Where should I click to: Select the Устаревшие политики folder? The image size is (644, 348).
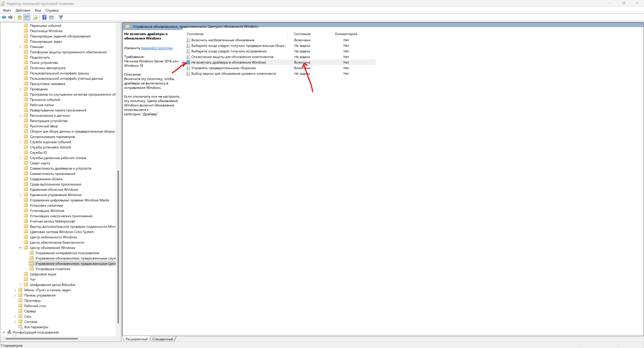pos(53,269)
